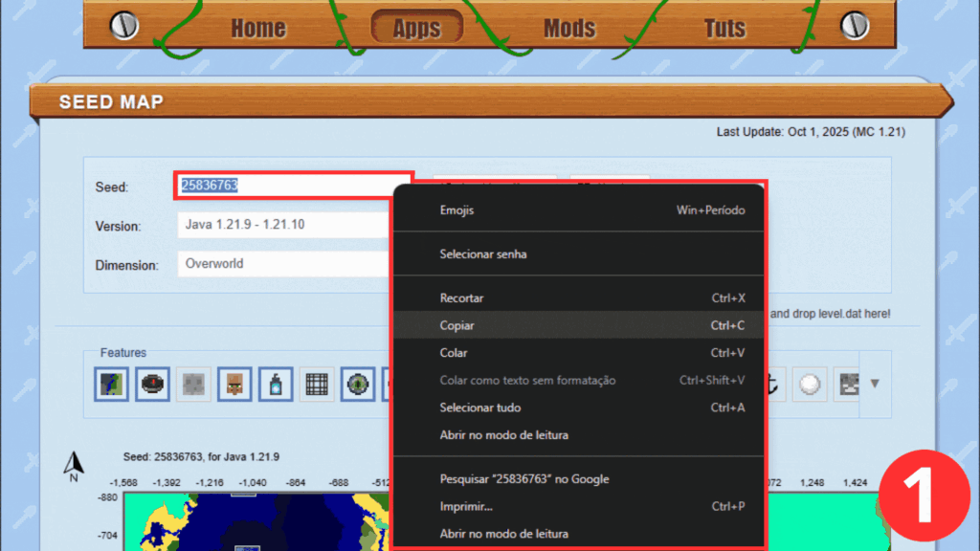The image size is (980, 551).
Task: Toggle the red bed Spawn feature icon
Action: pyautogui.click(x=152, y=385)
